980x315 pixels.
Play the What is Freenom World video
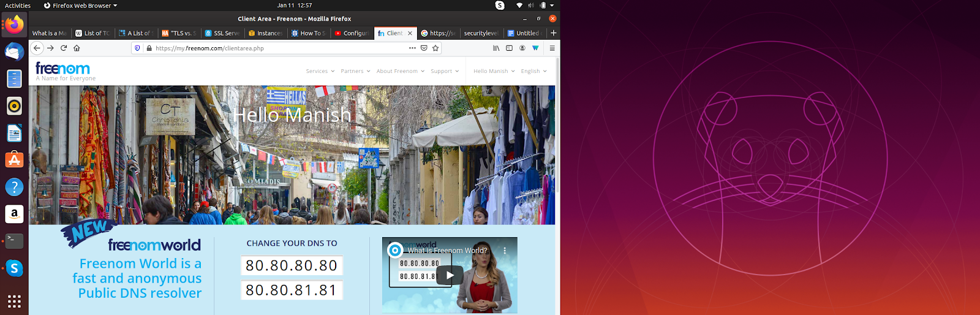click(x=450, y=275)
